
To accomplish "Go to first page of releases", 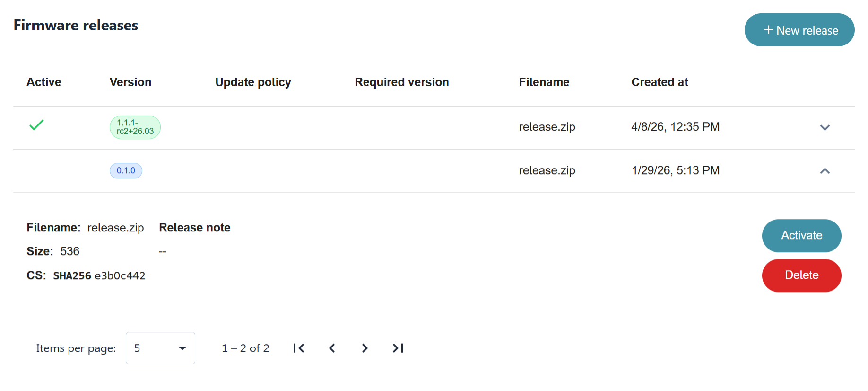I will 299,348.
